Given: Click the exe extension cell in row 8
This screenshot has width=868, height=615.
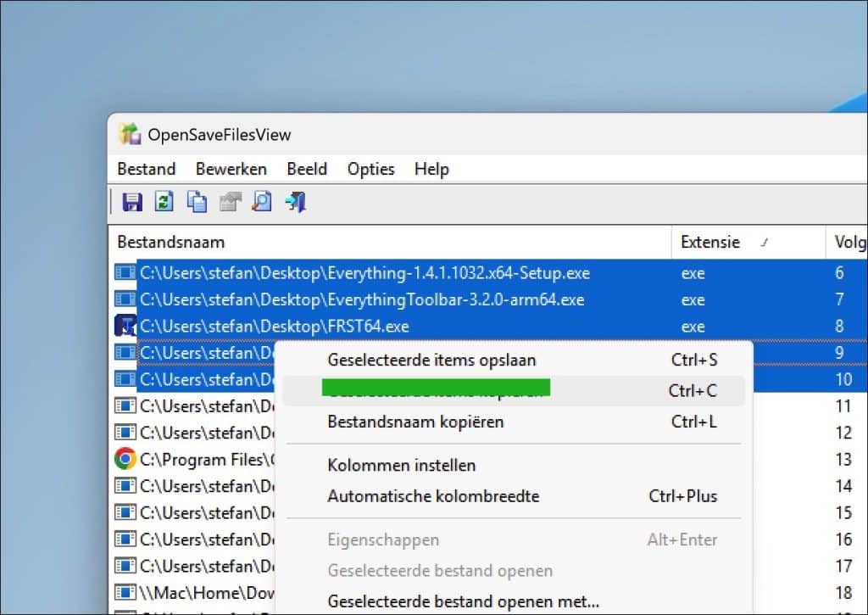Looking at the screenshot, I should tap(693, 327).
